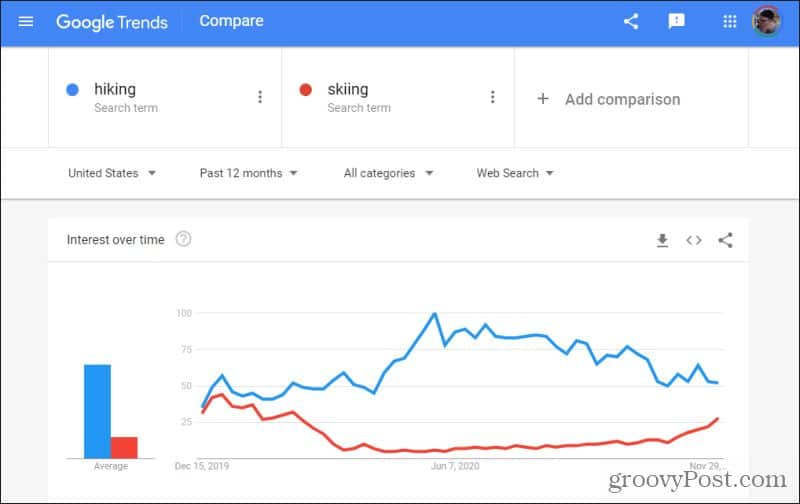Edit the skiing search term

point(348,90)
